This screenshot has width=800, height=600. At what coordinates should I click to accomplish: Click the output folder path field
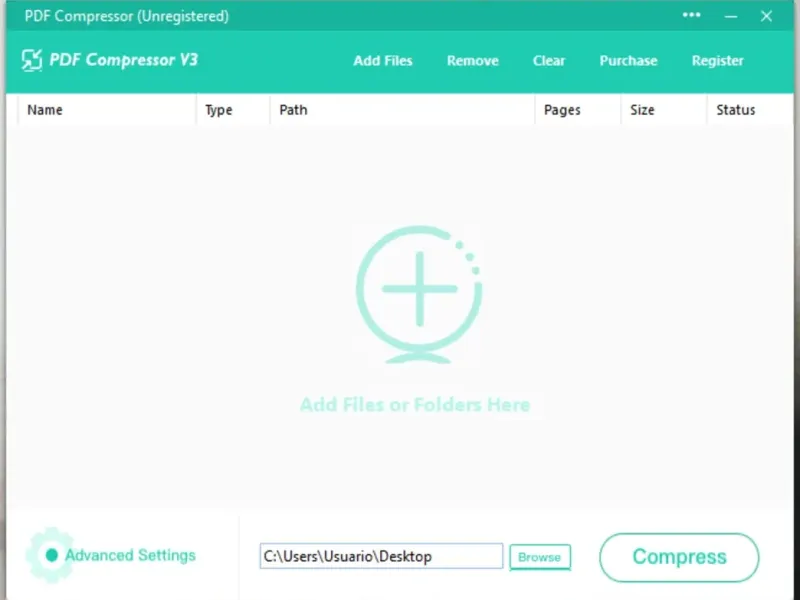(x=381, y=556)
